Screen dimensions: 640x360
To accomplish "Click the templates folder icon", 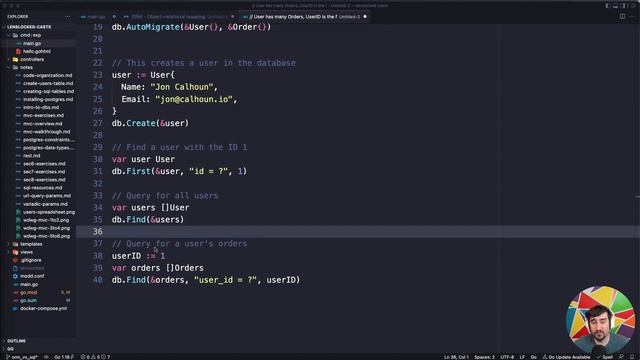I will click(x=16, y=244).
